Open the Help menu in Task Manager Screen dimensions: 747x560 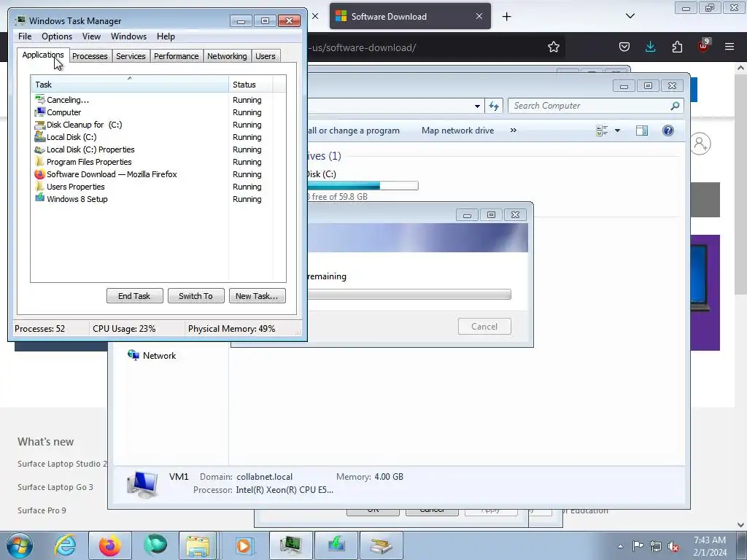point(166,36)
